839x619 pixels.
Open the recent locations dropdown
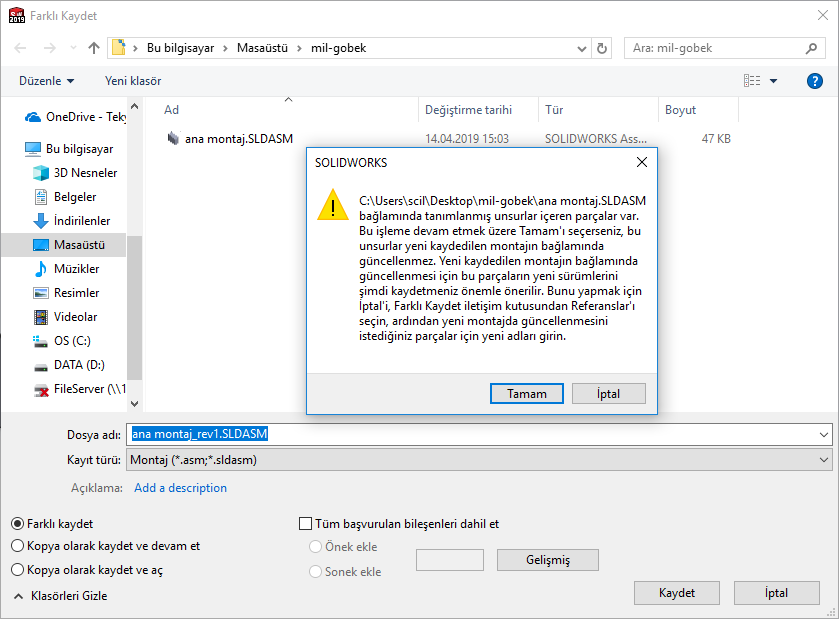pos(73,48)
